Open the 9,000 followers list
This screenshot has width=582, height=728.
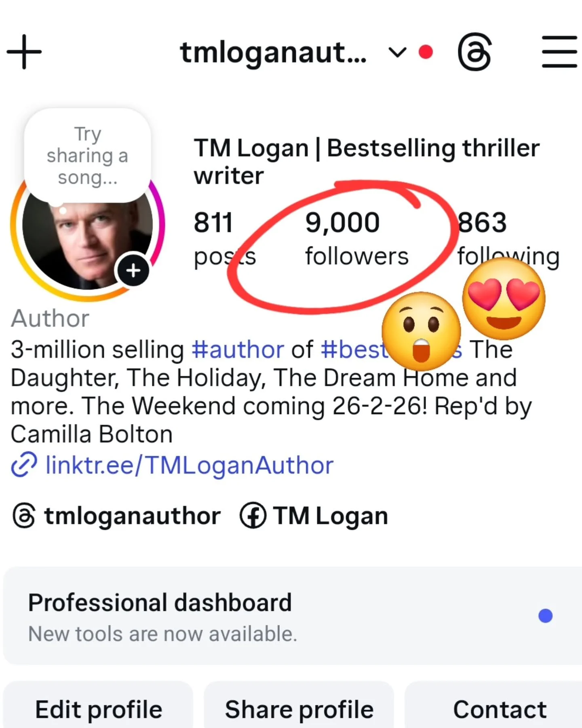356,239
